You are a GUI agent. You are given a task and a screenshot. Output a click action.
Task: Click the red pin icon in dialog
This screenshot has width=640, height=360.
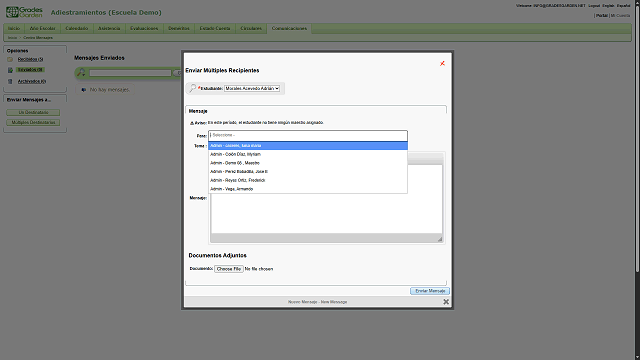click(x=442, y=63)
